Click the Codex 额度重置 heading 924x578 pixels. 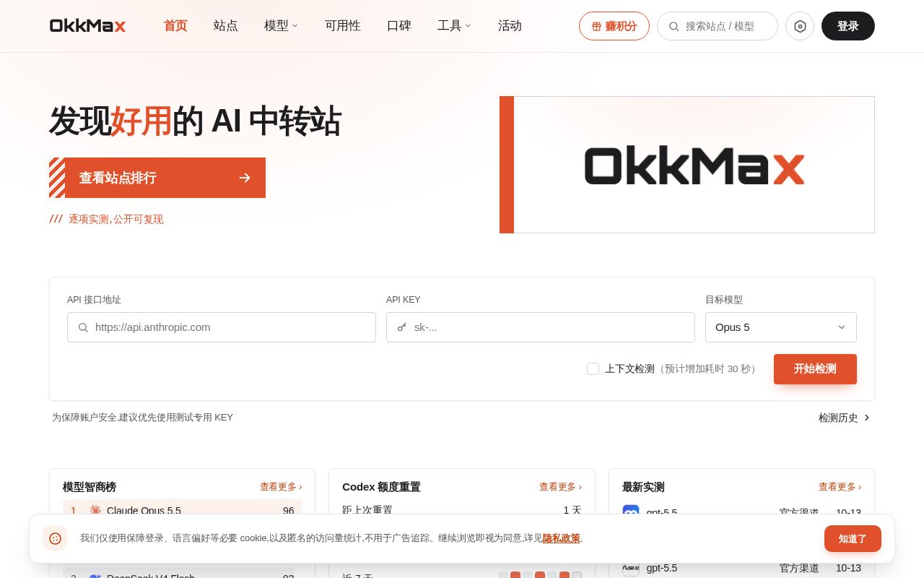pyautogui.click(x=381, y=487)
